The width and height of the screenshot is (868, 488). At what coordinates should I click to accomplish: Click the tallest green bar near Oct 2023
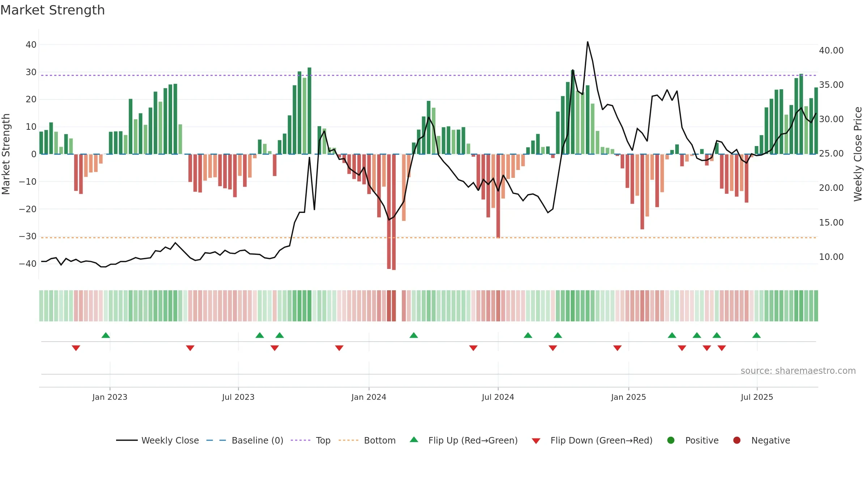tap(309, 111)
